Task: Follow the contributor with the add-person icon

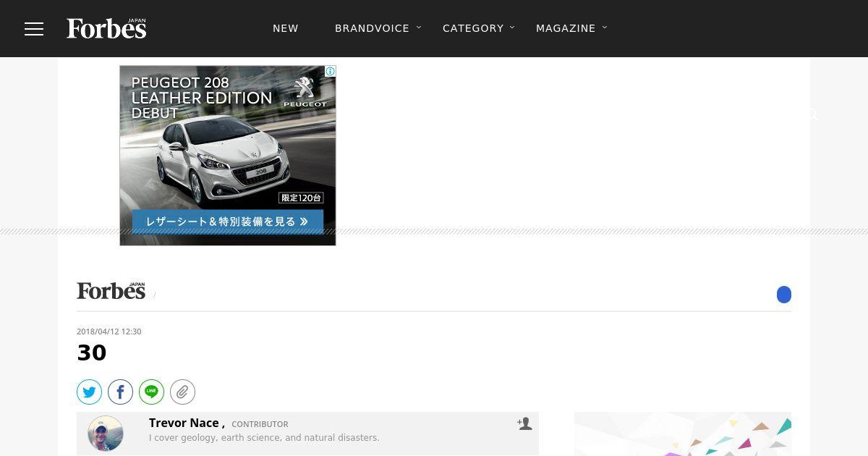Action: tap(524, 423)
